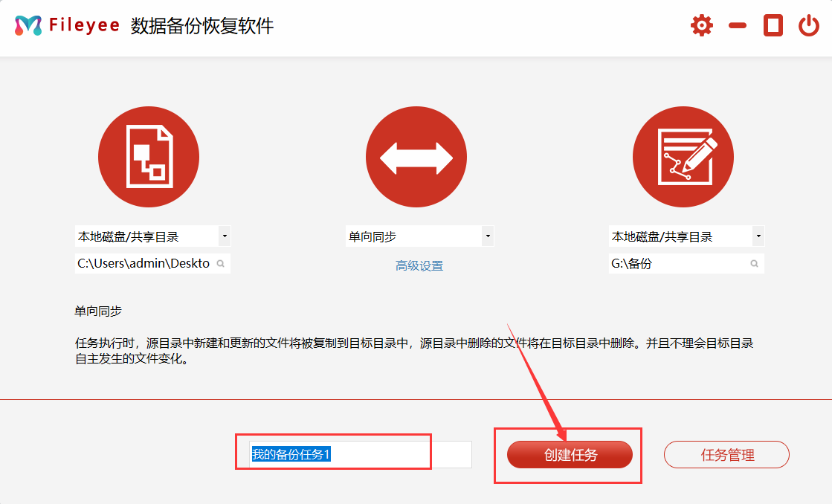
Task: Click the double-arrow sync direction icon
Action: coord(416,157)
